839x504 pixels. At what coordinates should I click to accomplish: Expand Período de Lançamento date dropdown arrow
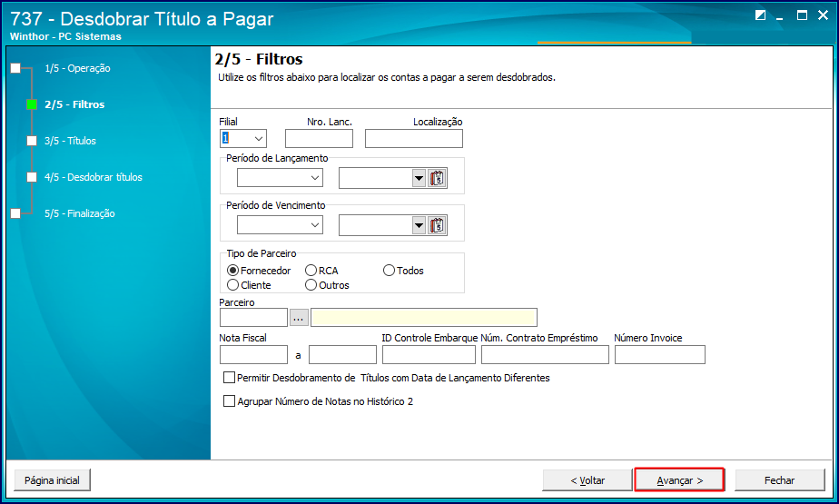point(419,178)
